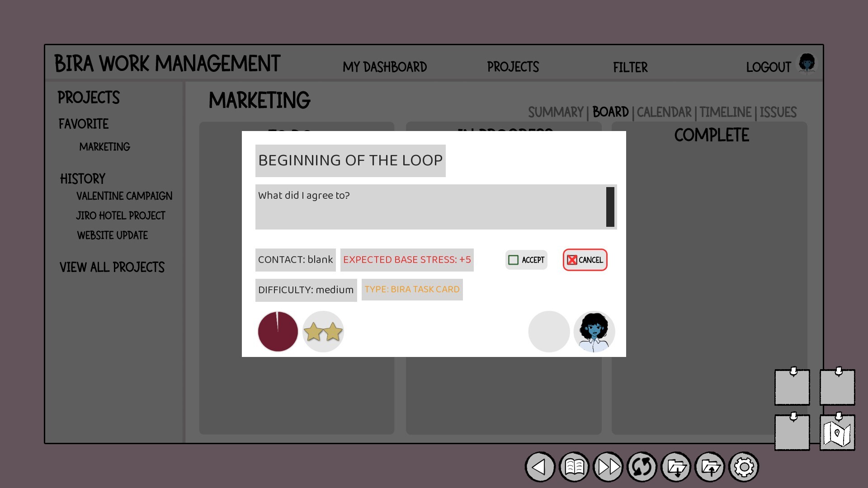Click Contact: blank field
This screenshot has width=868, height=488.
(x=295, y=260)
